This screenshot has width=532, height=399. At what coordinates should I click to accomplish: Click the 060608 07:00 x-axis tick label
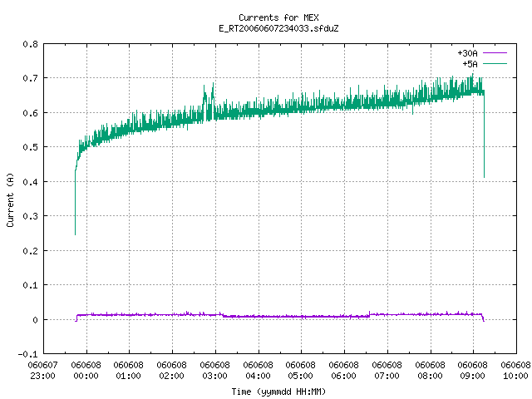[387, 370]
